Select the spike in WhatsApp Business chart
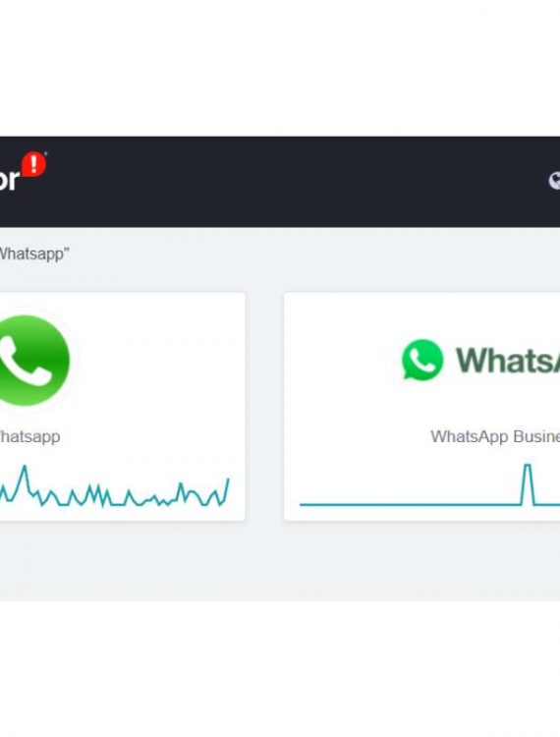This screenshot has width=560, height=737. [528, 484]
